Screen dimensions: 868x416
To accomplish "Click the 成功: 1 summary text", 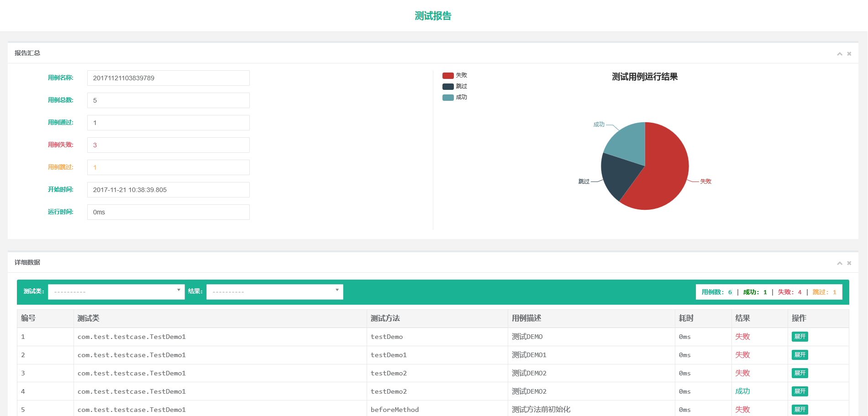I will 755,292.
